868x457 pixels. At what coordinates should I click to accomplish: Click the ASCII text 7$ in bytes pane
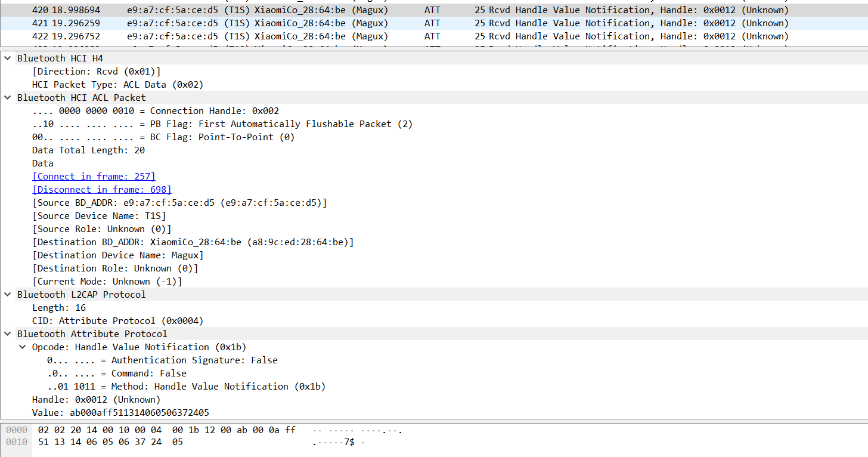pos(349,442)
